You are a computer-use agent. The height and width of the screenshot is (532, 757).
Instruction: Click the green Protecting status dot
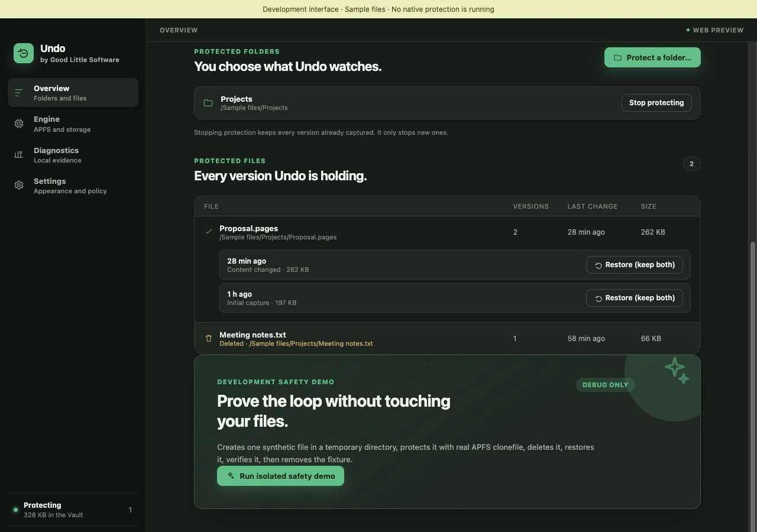[15, 510]
